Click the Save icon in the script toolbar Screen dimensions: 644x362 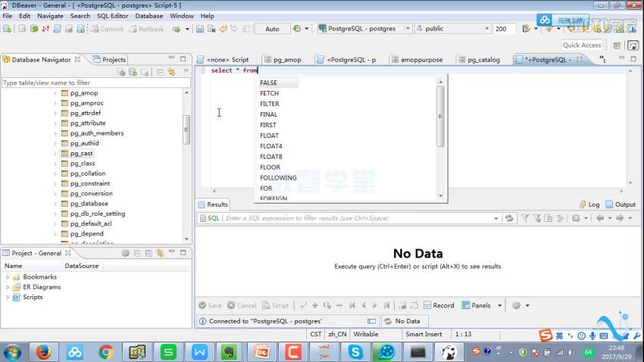pyautogui.click(x=200, y=29)
